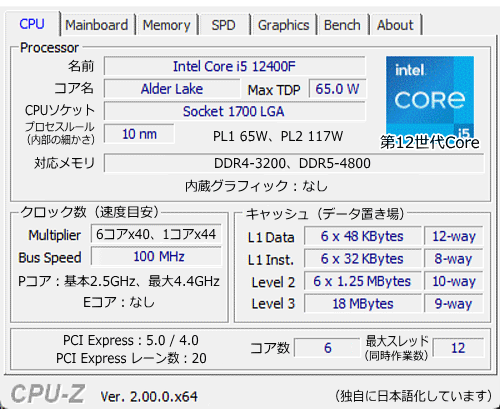Switch to the CPU tab

point(32,24)
